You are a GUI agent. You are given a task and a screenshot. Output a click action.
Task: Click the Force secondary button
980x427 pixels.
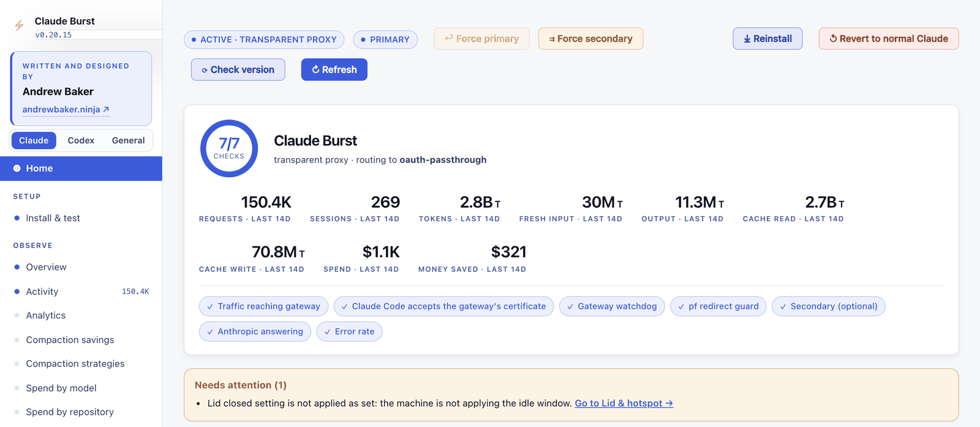click(x=590, y=39)
